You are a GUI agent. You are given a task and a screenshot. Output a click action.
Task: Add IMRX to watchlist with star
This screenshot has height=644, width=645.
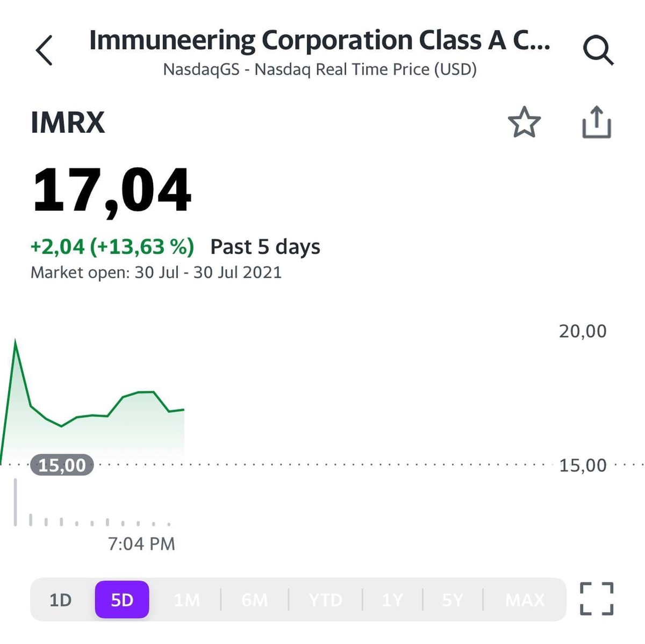(x=524, y=123)
